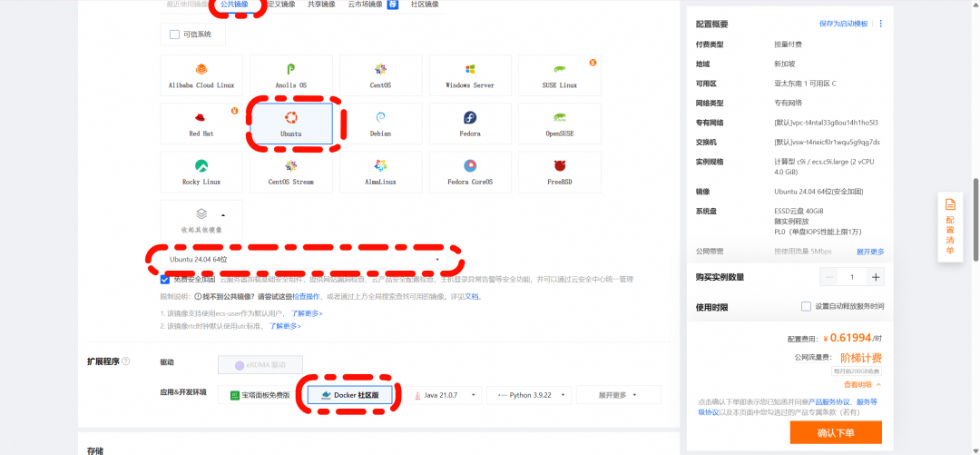Open the Python 3.9.22 version dropdown
The height and width of the screenshot is (455, 980).
coord(529,396)
